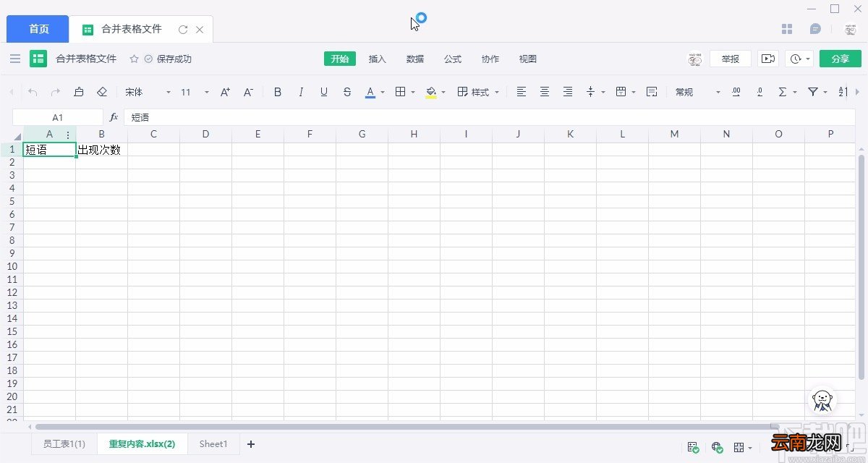Click the font color A swatch
Viewport: 868px width, 463px height.
[x=370, y=92]
